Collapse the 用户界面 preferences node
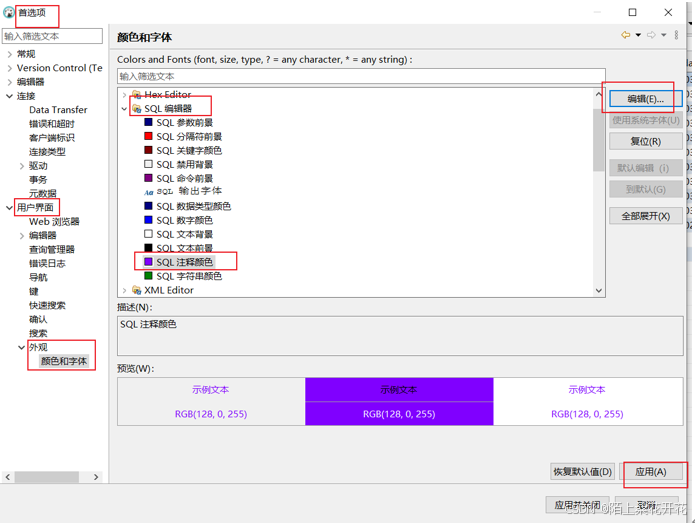The height and width of the screenshot is (523, 695). coord(9,207)
